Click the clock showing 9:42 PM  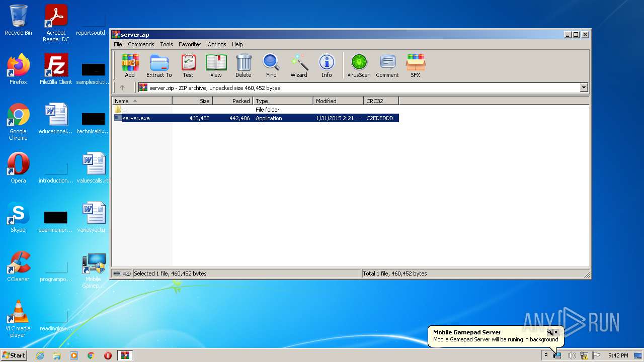click(x=618, y=355)
